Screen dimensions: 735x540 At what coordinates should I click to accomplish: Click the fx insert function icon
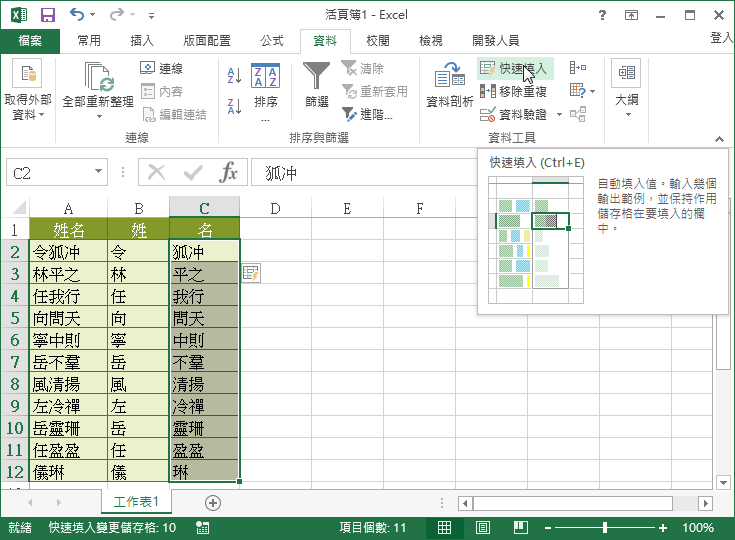pos(228,172)
